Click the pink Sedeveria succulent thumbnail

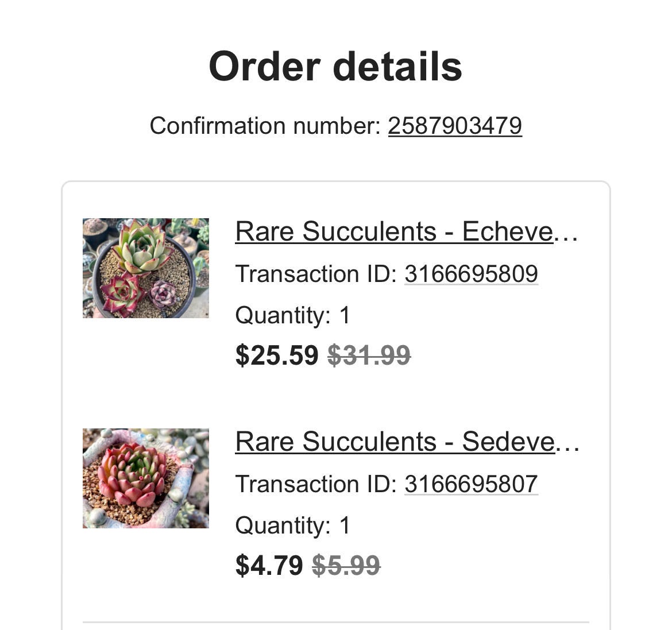(146, 478)
